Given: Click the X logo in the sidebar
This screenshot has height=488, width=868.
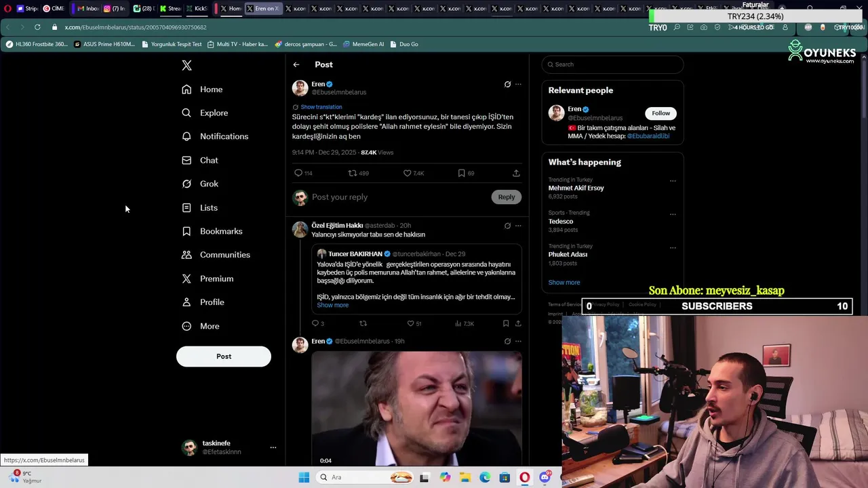Looking at the screenshot, I should pyautogui.click(x=186, y=65).
